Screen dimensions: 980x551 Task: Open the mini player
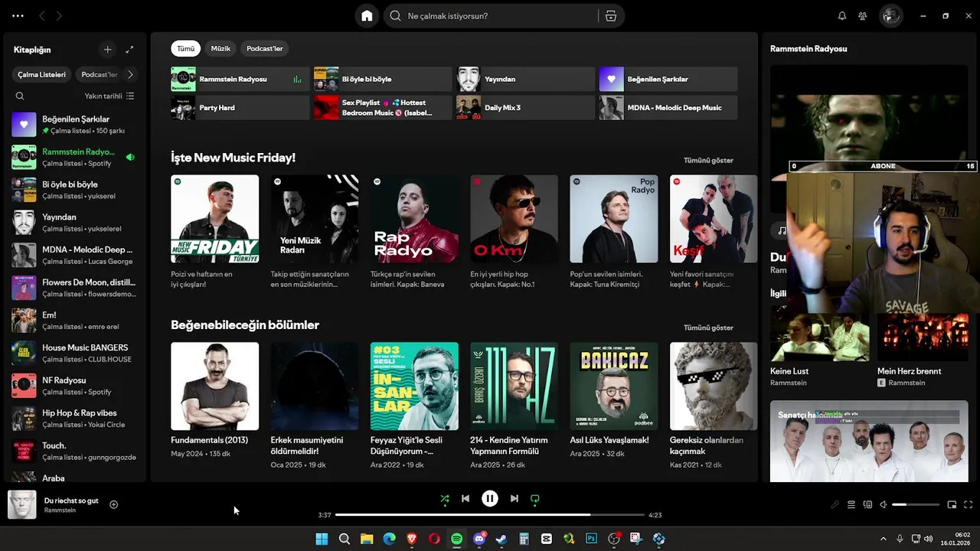[952, 504]
